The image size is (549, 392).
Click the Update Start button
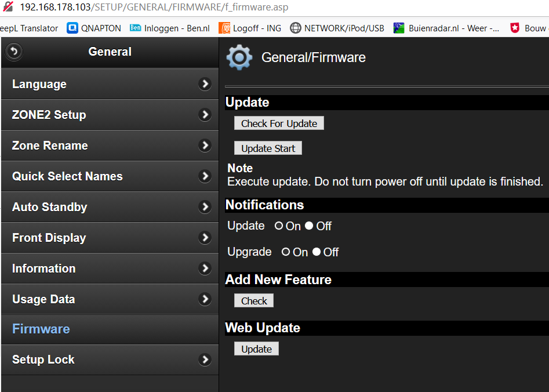268,148
